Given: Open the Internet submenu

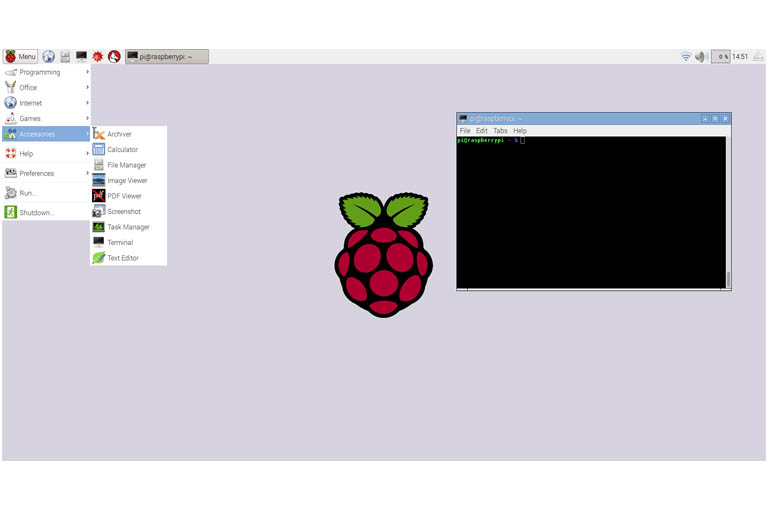Looking at the screenshot, I should click(x=46, y=103).
